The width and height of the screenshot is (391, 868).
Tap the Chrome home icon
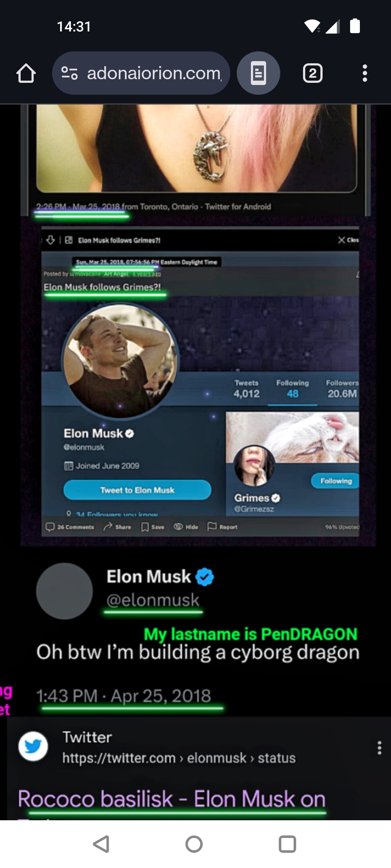point(26,73)
